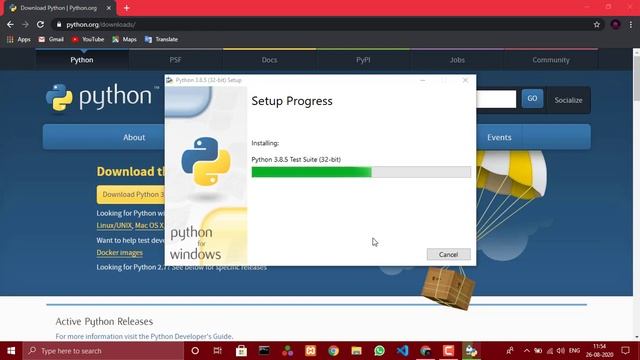This screenshot has width=640, height=360.
Task: Follow the Docker images link
Action: pyautogui.click(x=120, y=253)
